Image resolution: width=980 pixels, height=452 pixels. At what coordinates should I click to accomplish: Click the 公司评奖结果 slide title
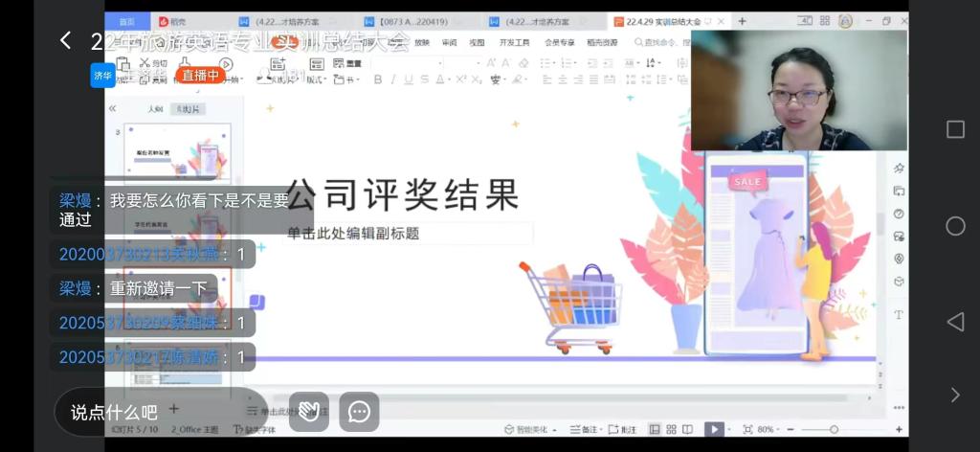pyautogui.click(x=403, y=195)
